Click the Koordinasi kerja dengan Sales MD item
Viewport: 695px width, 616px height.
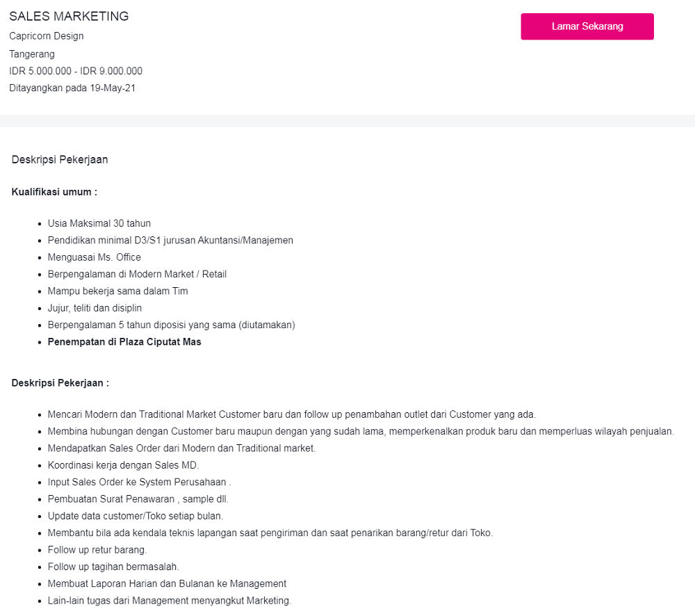coord(123,465)
